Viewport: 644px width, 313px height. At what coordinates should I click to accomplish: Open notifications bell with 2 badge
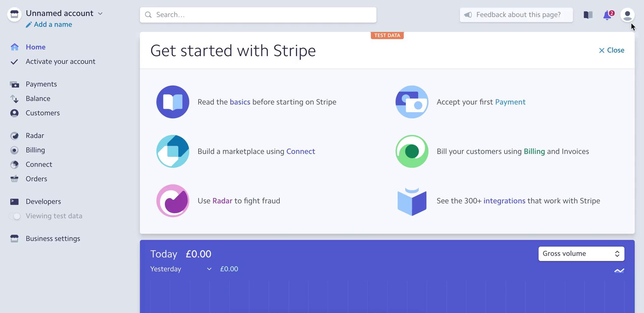[x=608, y=15]
